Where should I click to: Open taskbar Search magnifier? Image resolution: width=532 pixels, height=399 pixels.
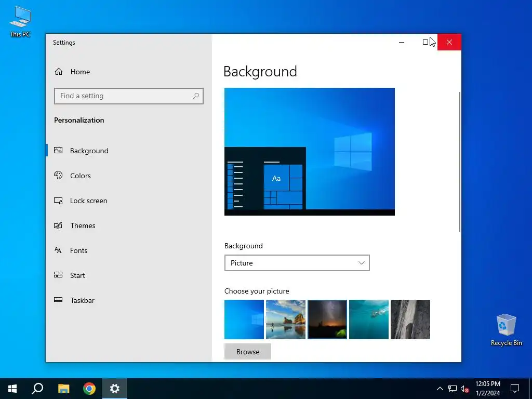pos(37,389)
